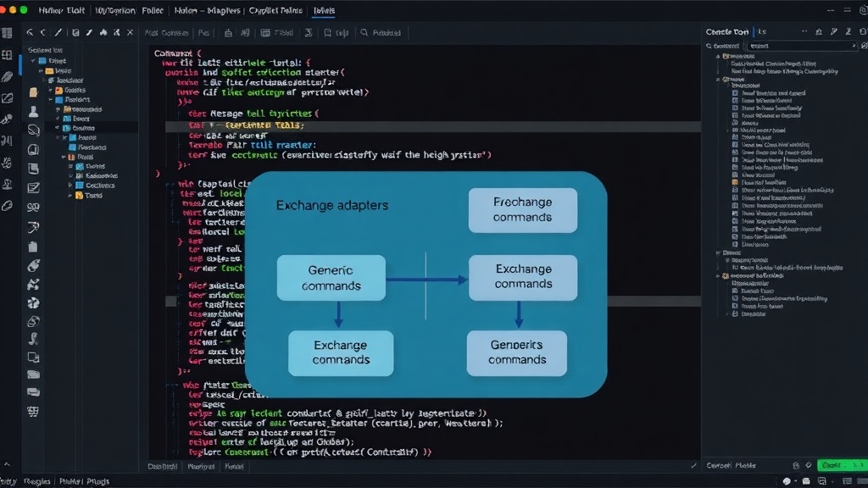Select the feather icon in the activity bar

[7, 76]
